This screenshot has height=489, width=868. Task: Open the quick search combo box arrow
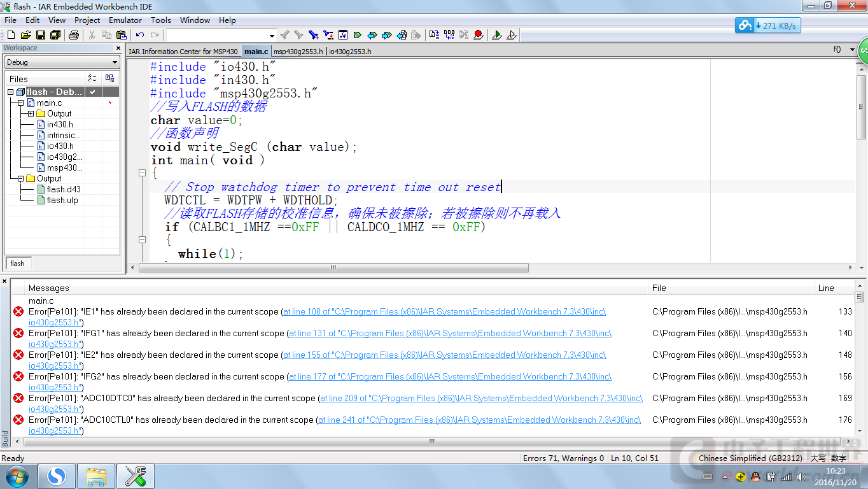click(x=272, y=36)
